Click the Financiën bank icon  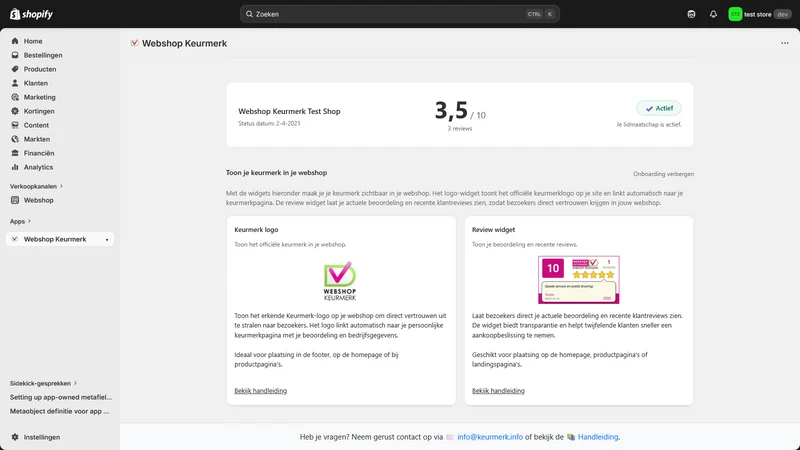pos(15,153)
